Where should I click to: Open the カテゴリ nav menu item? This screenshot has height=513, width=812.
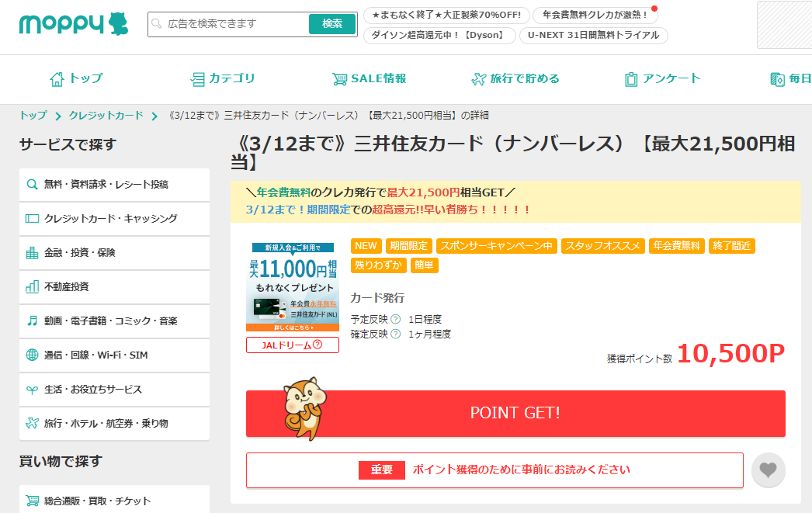point(223,79)
